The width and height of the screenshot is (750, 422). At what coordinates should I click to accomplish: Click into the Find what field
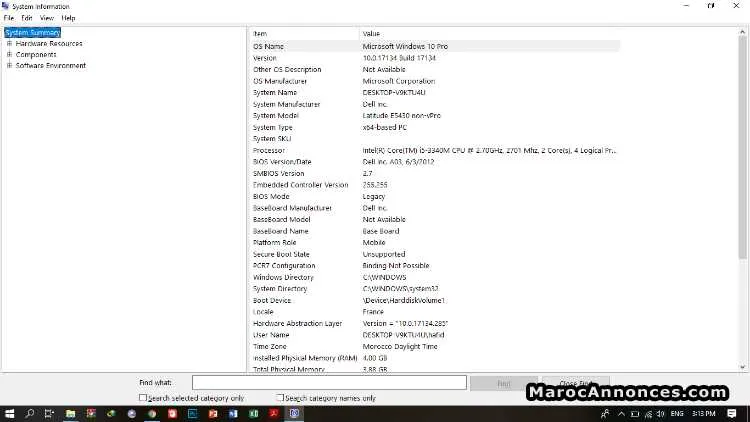(329, 383)
